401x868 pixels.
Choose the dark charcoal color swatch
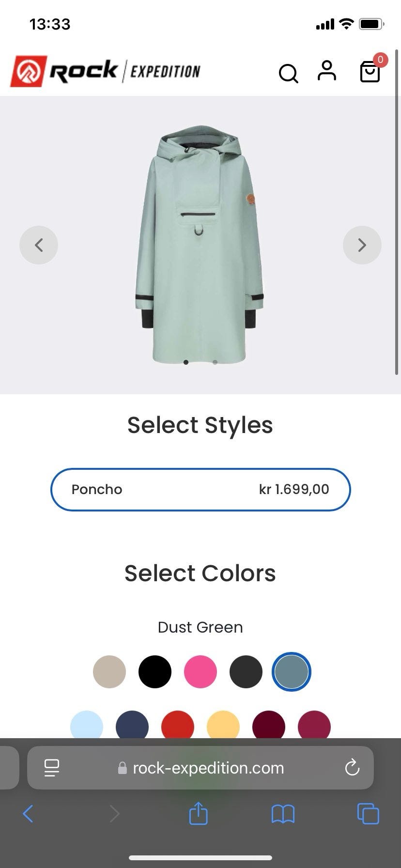click(x=246, y=672)
